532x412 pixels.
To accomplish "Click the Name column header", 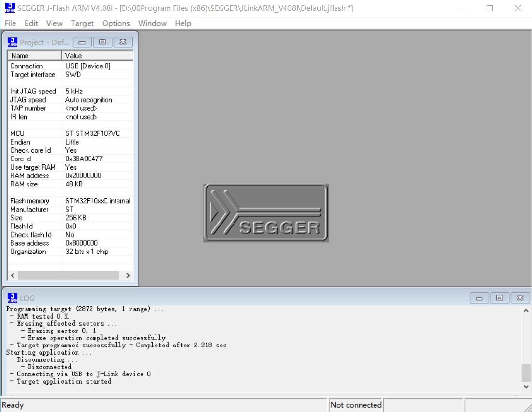I will (x=34, y=56).
